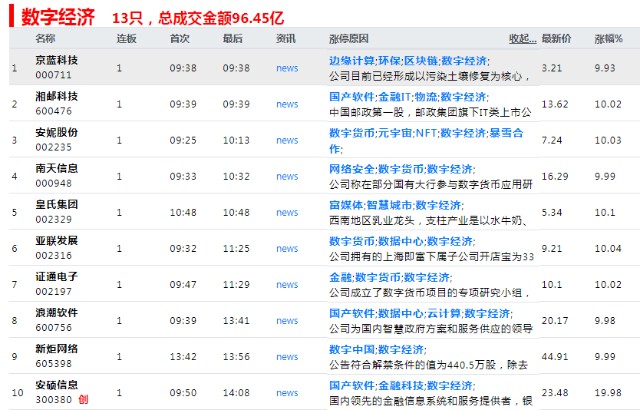Sort by 最后 column header
The width and height of the screenshot is (640, 410).
pyautogui.click(x=233, y=39)
